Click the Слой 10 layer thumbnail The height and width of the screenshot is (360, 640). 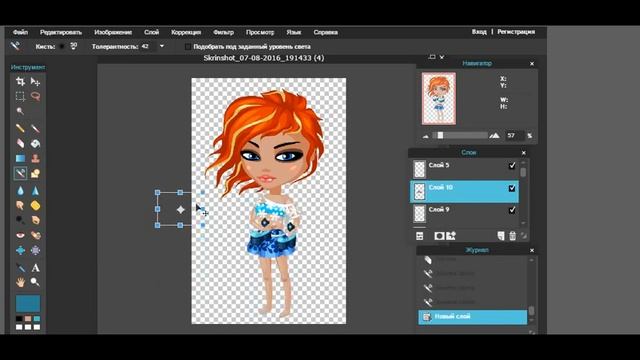point(420,191)
